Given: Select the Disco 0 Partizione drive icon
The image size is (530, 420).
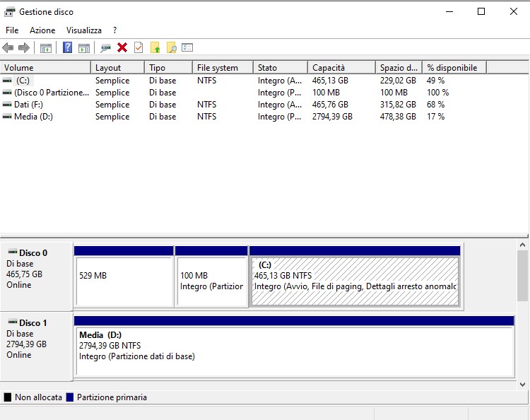Looking at the screenshot, I should pos(7,93).
